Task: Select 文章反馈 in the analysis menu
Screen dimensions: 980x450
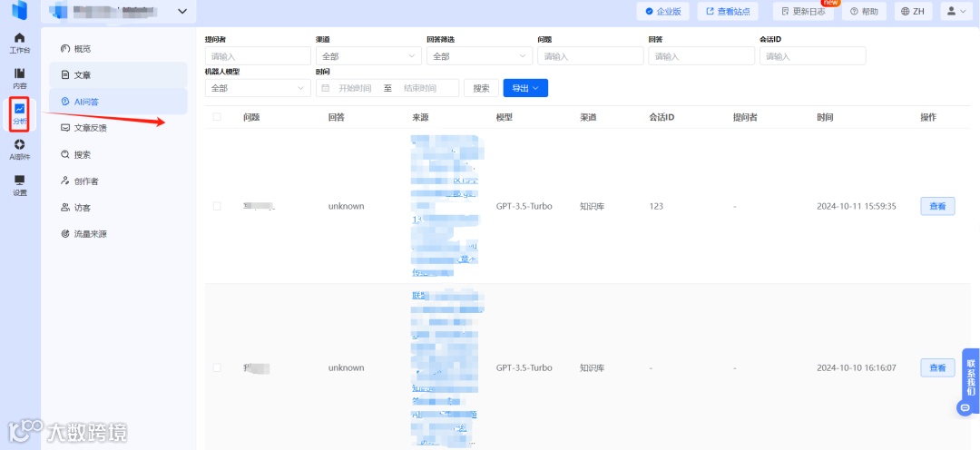Action: click(x=118, y=128)
